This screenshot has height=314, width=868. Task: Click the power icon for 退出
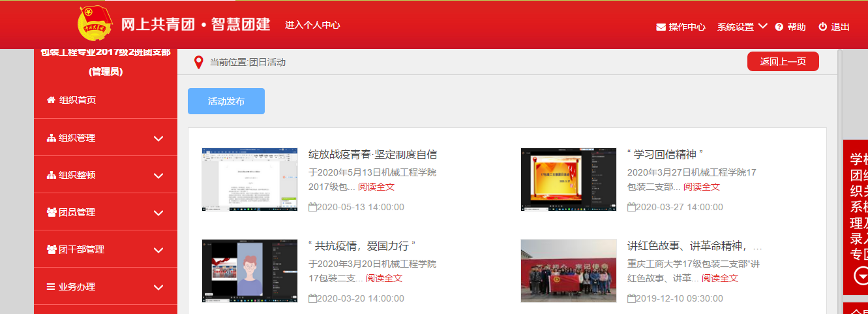pos(822,27)
